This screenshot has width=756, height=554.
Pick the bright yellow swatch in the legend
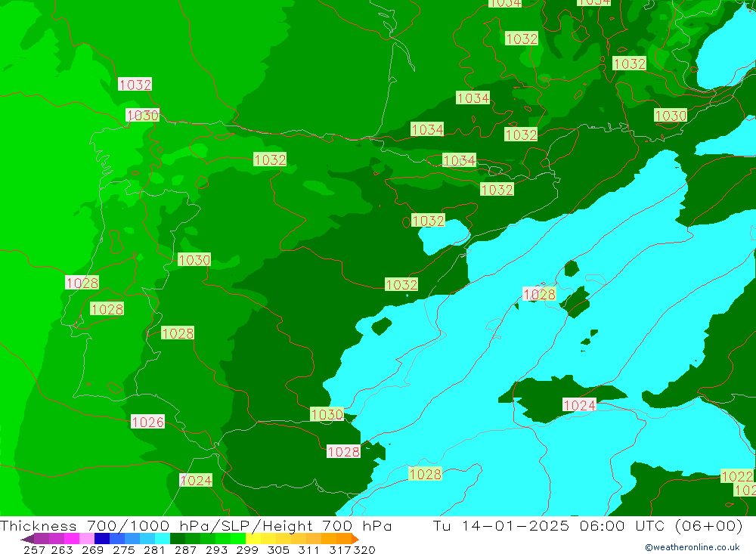pyautogui.click(x=253, y=539)
